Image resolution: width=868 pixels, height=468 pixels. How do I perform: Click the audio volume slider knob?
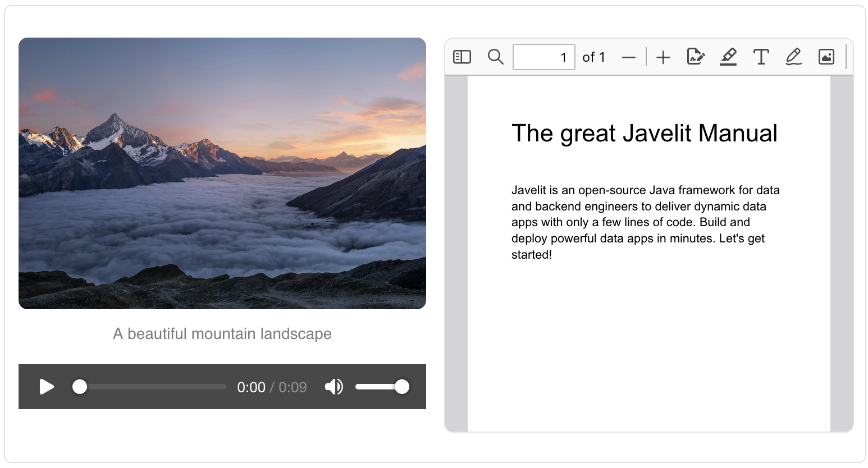click(x=402, y=387)
